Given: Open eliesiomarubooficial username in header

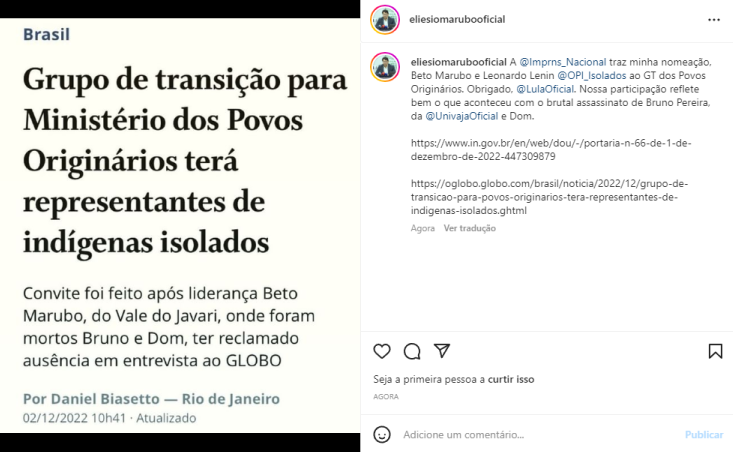Looking at the screenshot, I should click(457, 19).
